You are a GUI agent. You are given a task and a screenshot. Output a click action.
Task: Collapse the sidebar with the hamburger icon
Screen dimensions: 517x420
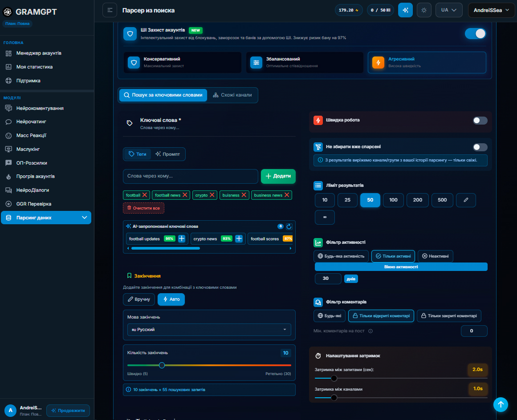pos(110,10)
